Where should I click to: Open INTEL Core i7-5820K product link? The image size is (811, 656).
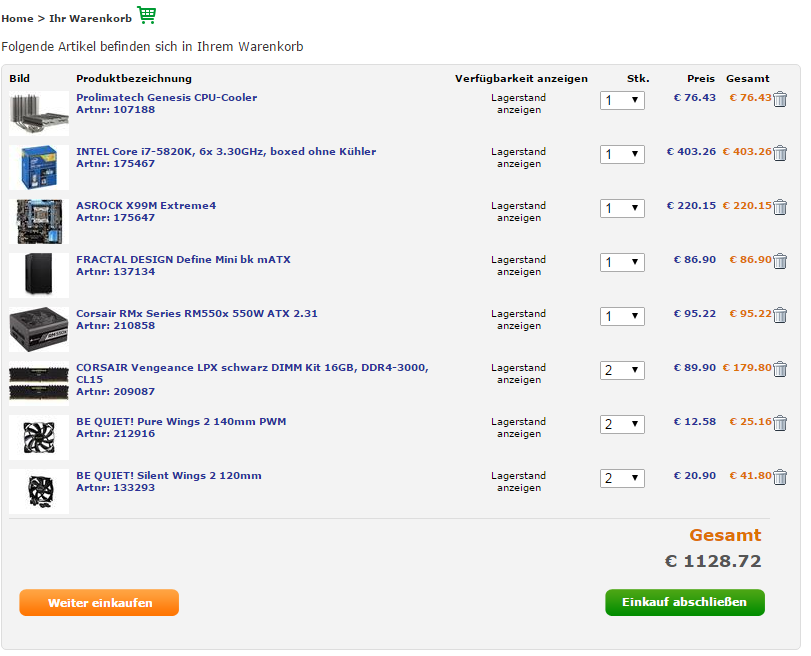226,152
